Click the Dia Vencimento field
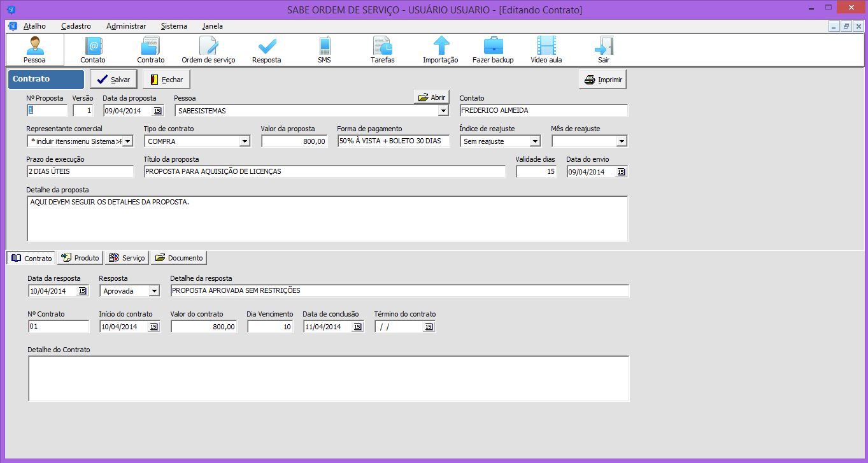868x463 pixels. pyautogui.click(x=270, y=327)
